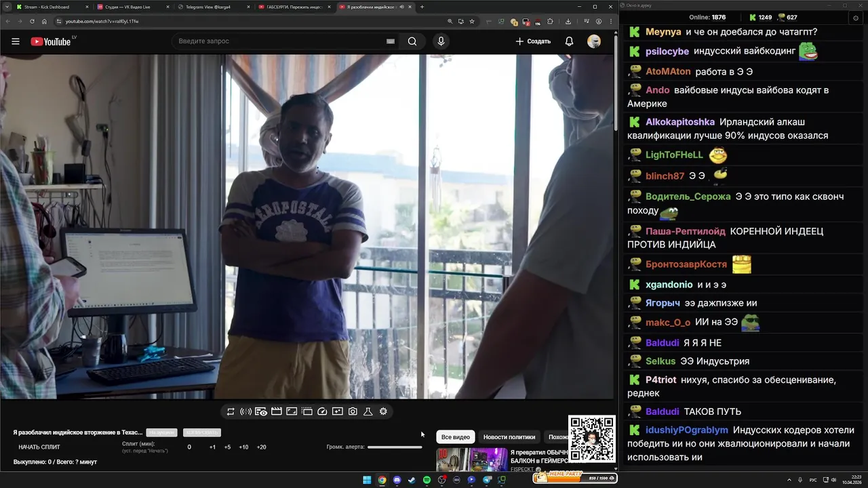Take a screenshot with camera icon
Screen dimensions: 868x488
pos(353,411)
